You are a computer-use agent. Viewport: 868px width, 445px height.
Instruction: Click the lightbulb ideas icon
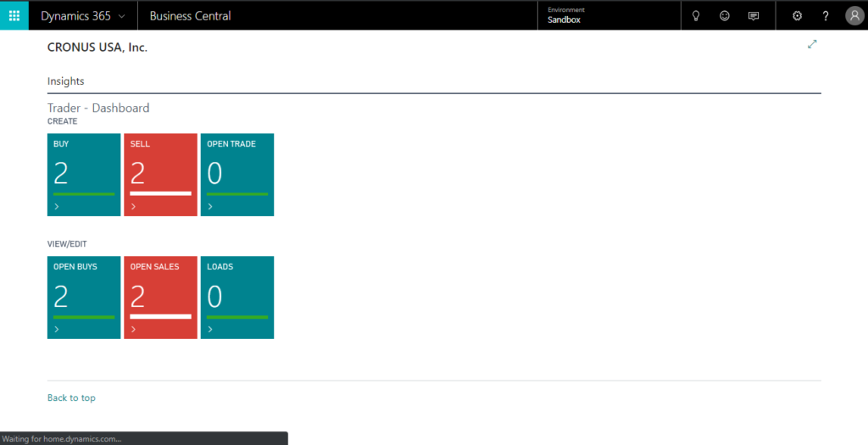696,16
